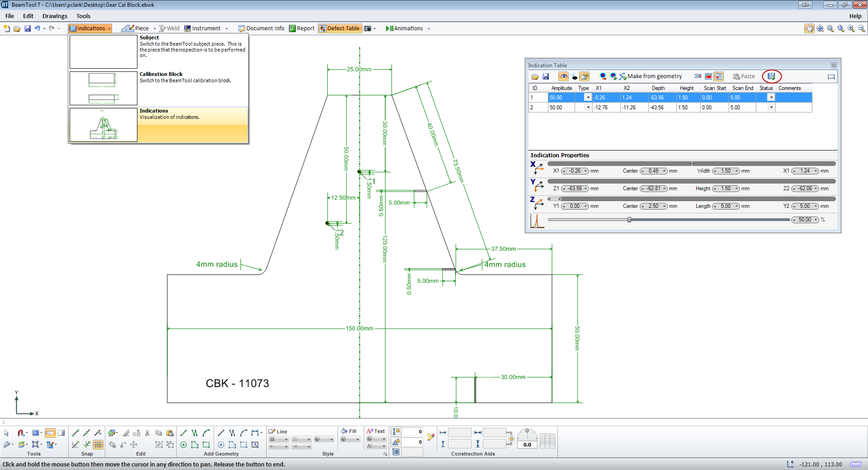Click the Report toolbar button
Viewport: 868px width, 470px height.
pos(302,28)
